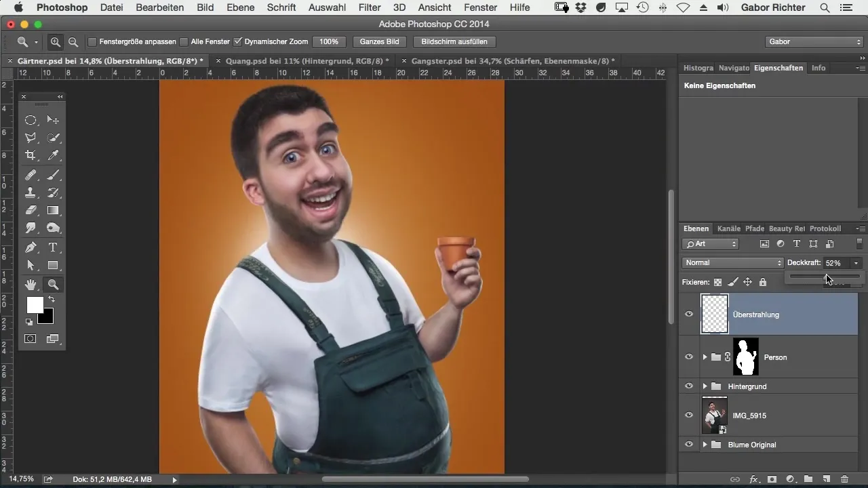Screen dimensions: 868x488
Task: Create a new group folder icon
Action: tap(808, 479)
